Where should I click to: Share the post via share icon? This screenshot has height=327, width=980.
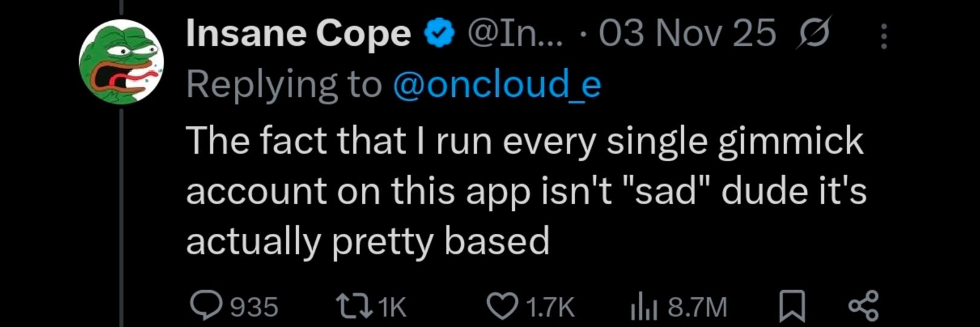[x=864, y=306]
